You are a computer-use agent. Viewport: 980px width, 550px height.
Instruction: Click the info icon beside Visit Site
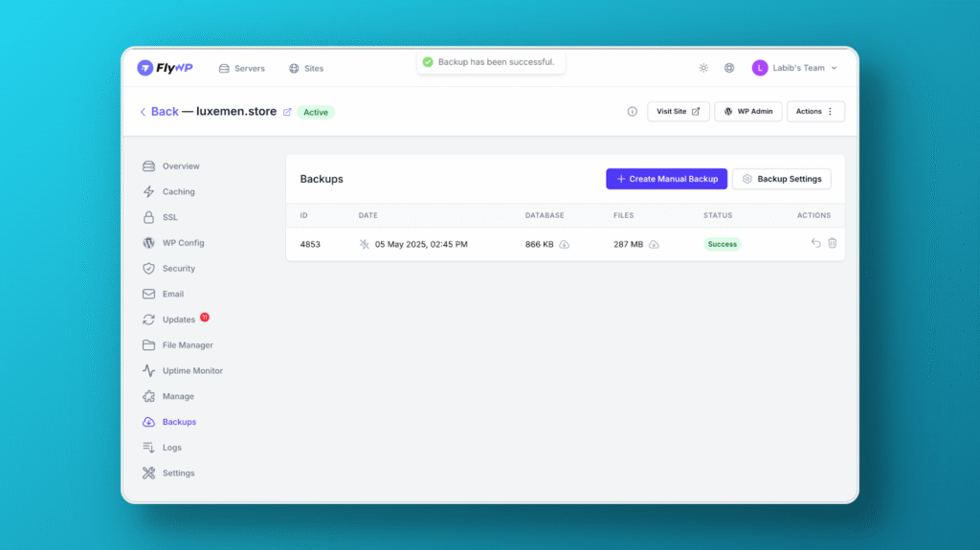[x=632, y=112]
